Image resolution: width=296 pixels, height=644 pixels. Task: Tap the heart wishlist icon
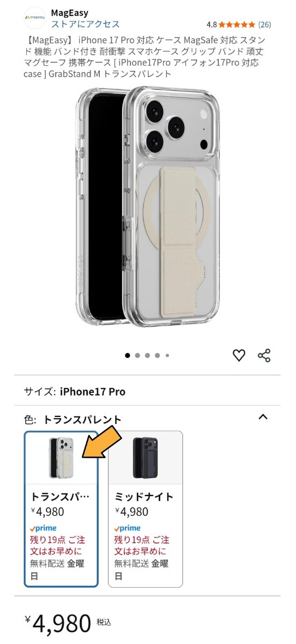239,355
